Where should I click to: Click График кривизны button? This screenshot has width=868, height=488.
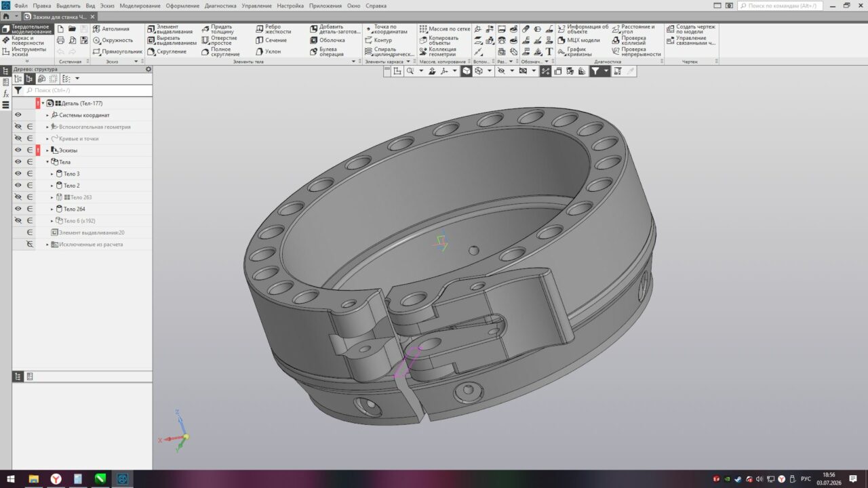coord(574,52)
